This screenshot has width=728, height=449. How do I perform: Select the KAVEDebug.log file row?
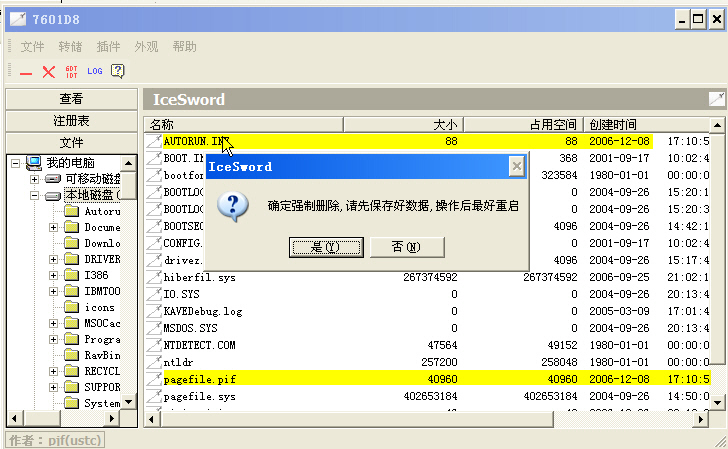pyautogui.click(x=427, y=311)
